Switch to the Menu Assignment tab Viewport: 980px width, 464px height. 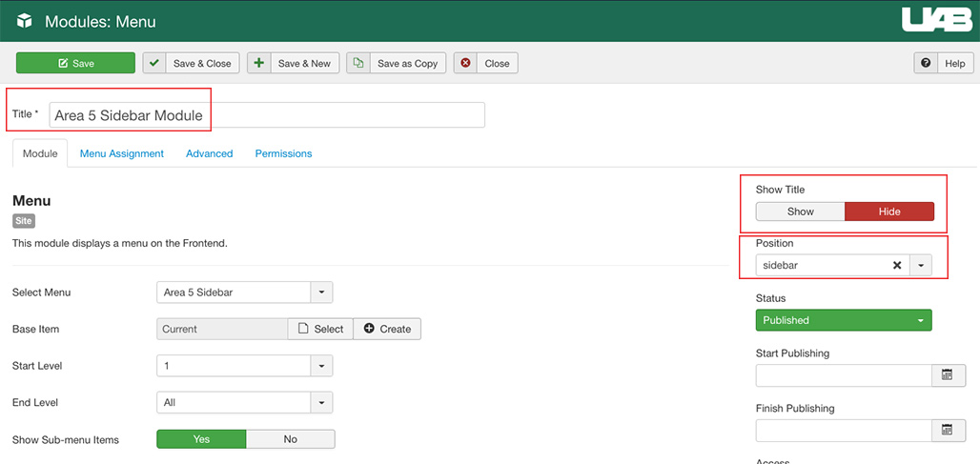[x=121, y=153]
